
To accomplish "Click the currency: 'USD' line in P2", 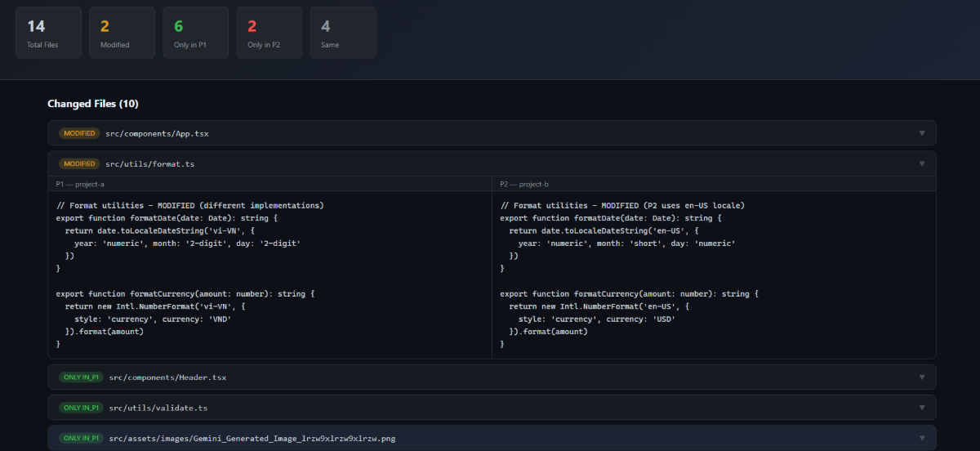I will (597, 319).
